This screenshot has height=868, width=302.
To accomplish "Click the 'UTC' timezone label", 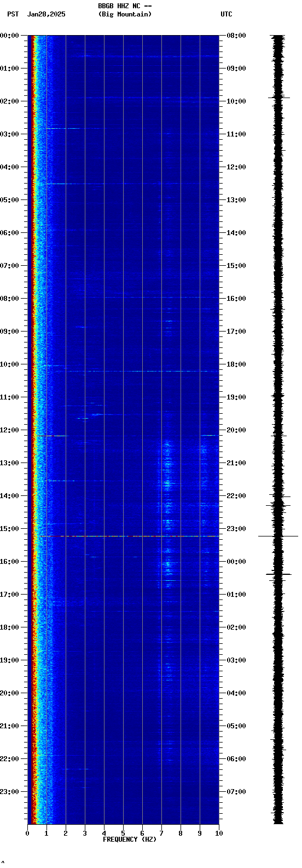I will coord(226,14).
